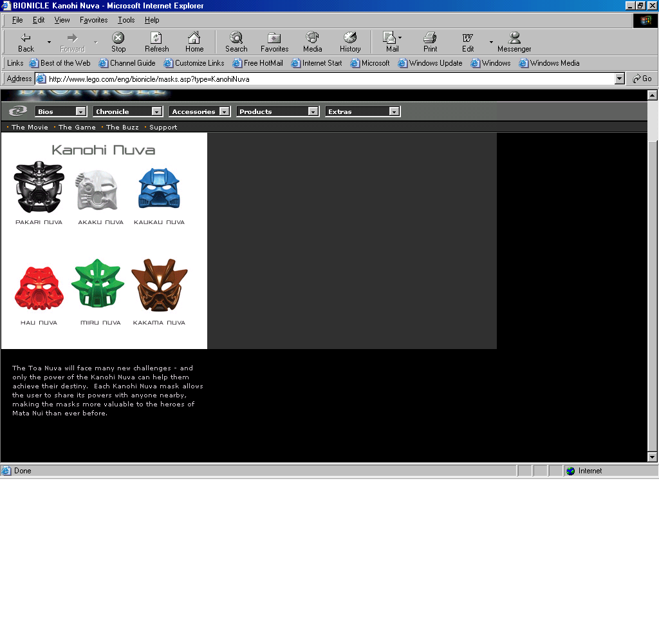Click the page icon in address bar
659x644 pixels.
point(41,79)
